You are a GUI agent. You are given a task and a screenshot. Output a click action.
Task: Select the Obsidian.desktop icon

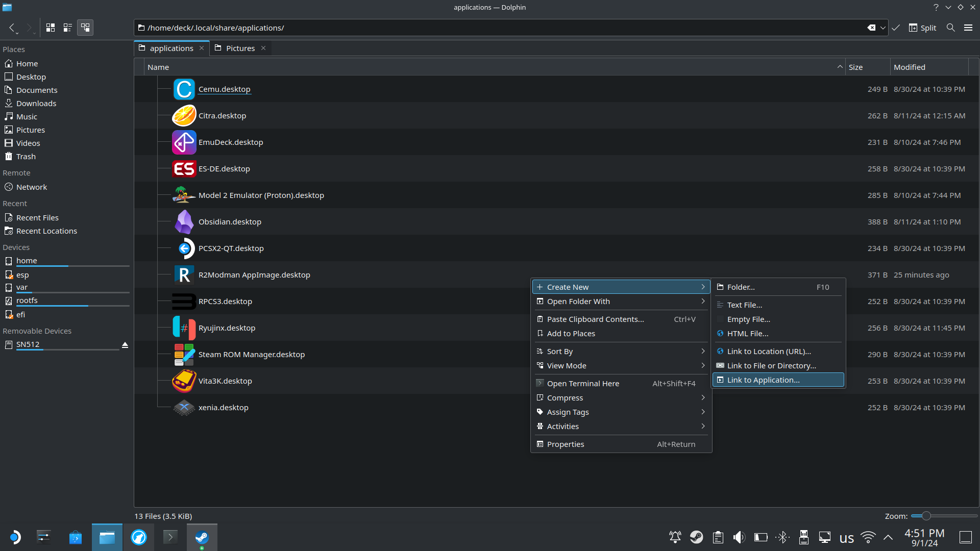pyautogui.click(x=184, y=222)
